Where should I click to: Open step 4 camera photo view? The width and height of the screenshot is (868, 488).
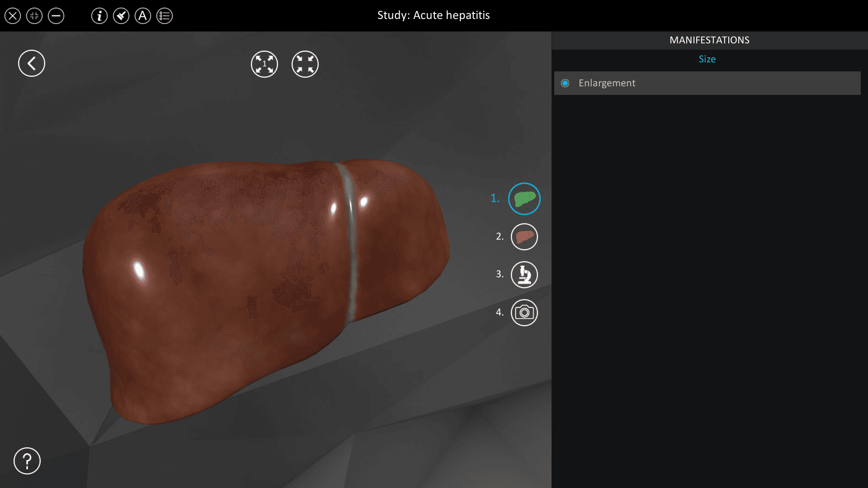pos(524,313)
